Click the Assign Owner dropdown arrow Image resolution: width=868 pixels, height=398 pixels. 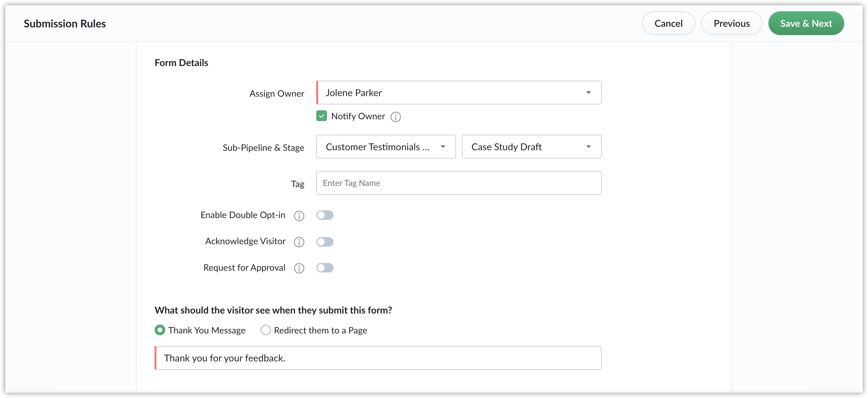tap(588, 93)
